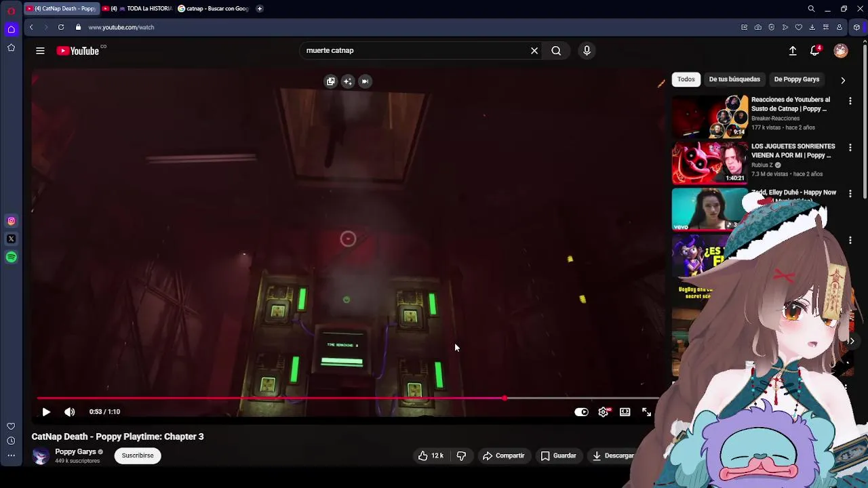Open the Opera ad blocker shield icon
Image resolution: width=868 pixels, height=488 pixels.
tap(771, 27)
